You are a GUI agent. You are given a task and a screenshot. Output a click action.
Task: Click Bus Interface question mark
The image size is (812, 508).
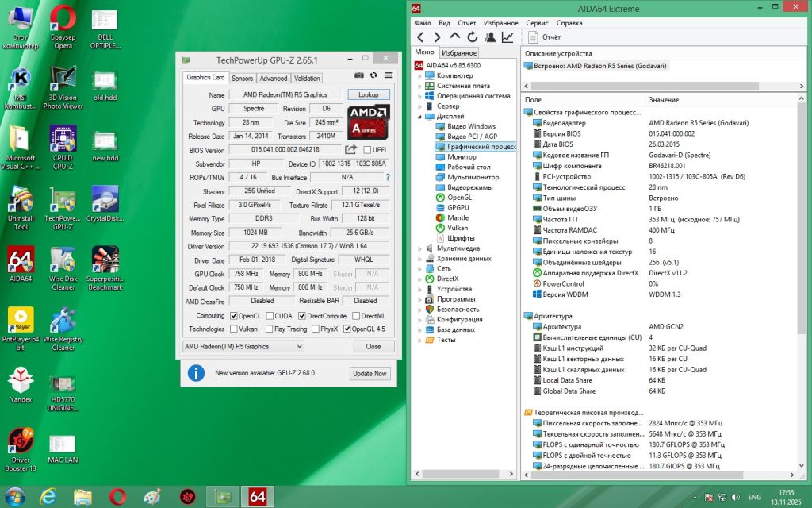coord(387,177)
